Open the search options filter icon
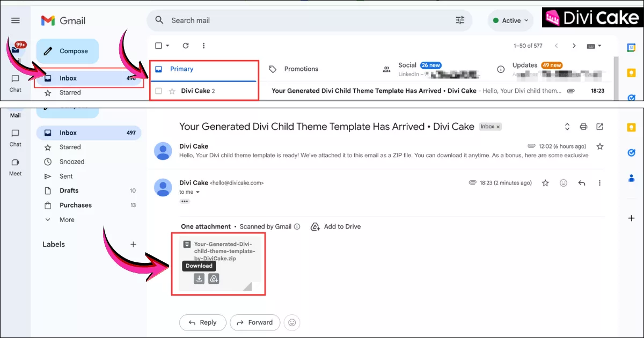Screen dimensions: 644x338 pos(460,20)
